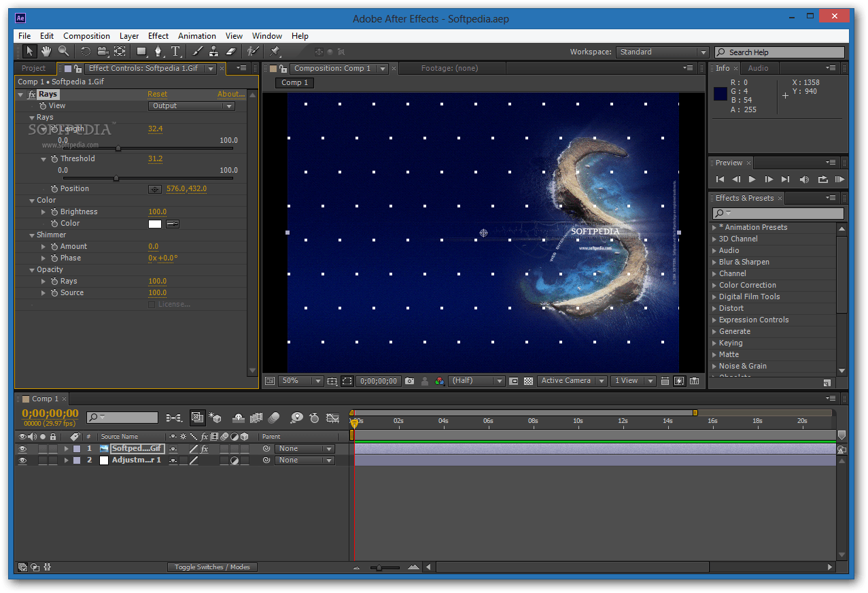
Task: Hide the Softped....Gif layer via eye
Action: [x=22, y=449]
